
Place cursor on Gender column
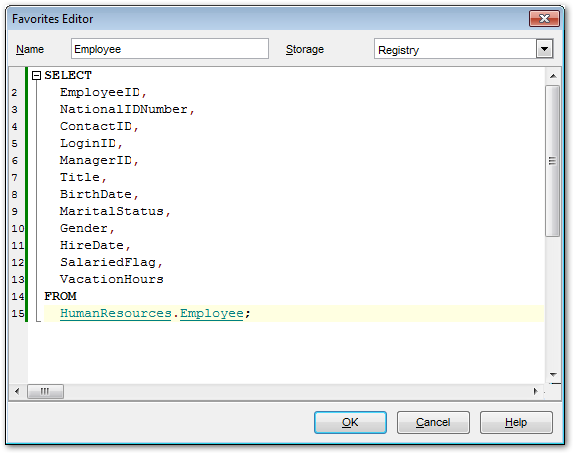[84, 228]
